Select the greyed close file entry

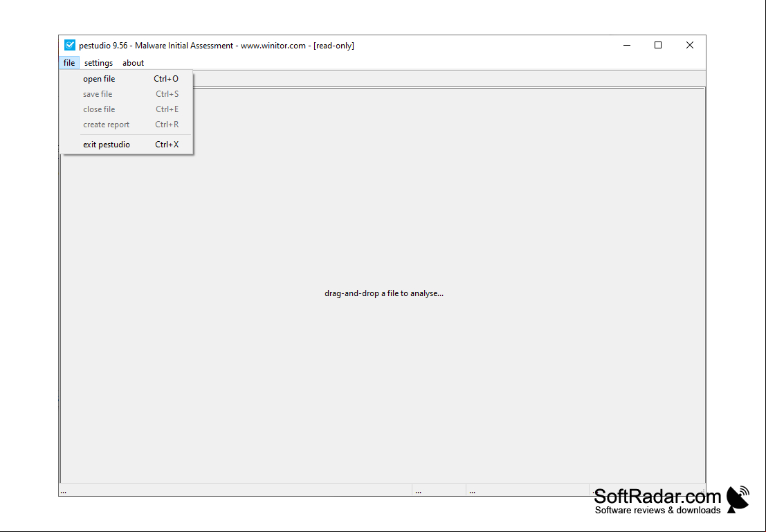127,109
